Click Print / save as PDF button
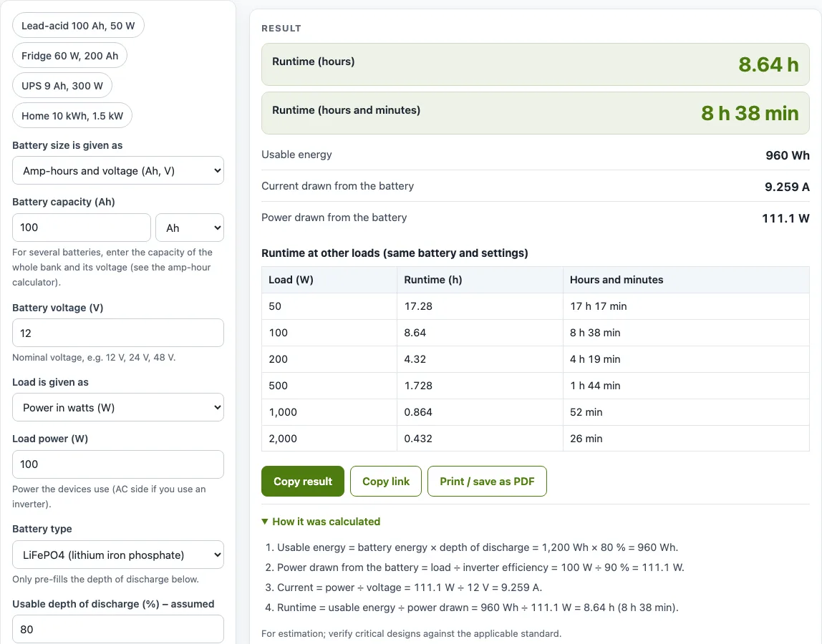 point(487,482)
